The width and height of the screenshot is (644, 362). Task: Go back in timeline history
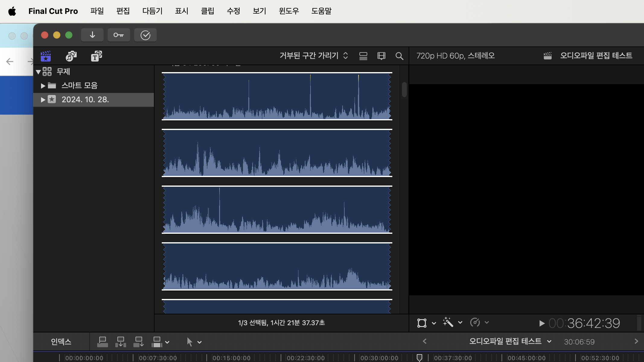[x=425, y=341]
